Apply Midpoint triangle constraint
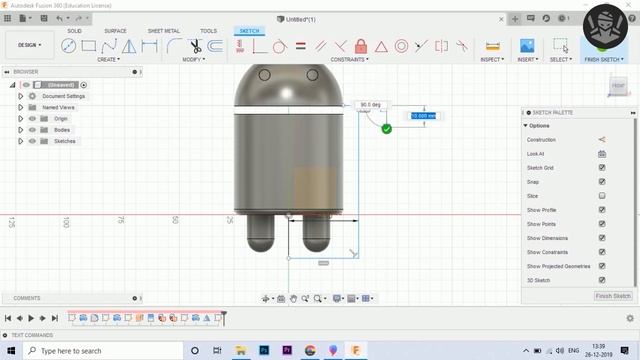The height and width of the screenshot is (360, 640). pyautogui.click(x=381, y=47)
